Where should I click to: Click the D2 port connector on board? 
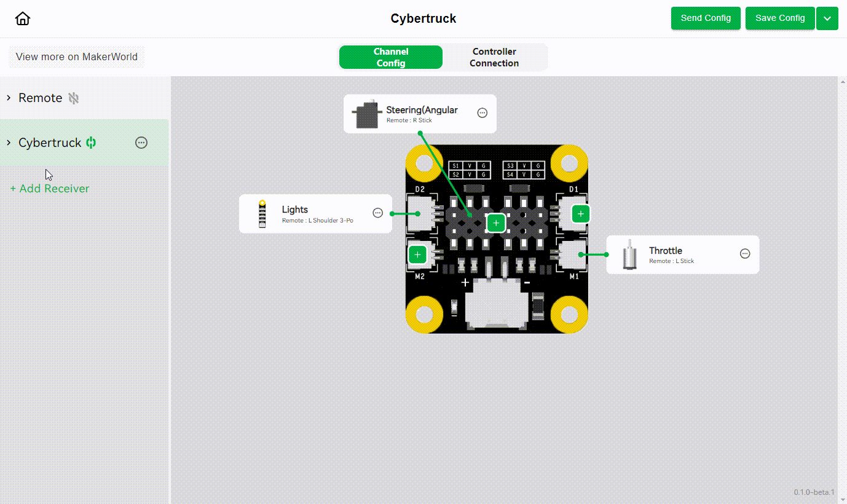coord(422,213)
